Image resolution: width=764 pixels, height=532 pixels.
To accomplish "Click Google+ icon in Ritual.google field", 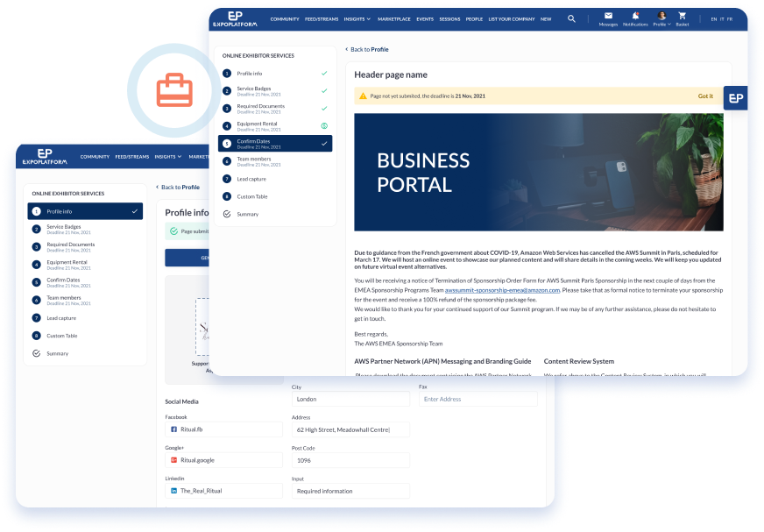I will (174, 460).
